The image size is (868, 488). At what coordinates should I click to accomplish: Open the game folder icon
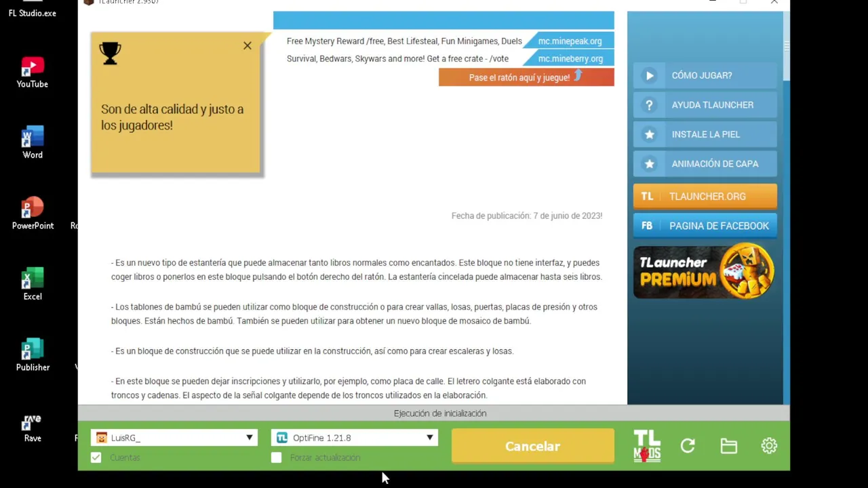[x=729, y=446]
